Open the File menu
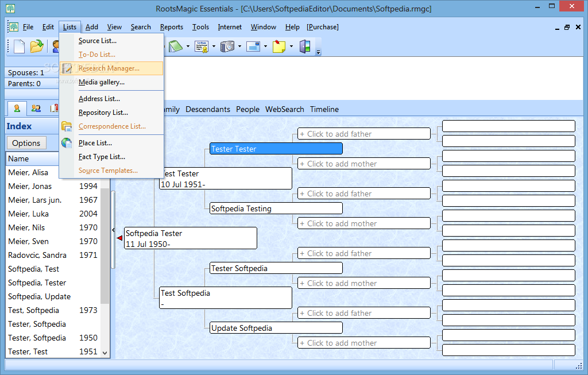The height and width of the screenshot is (375, 588). 28,27
